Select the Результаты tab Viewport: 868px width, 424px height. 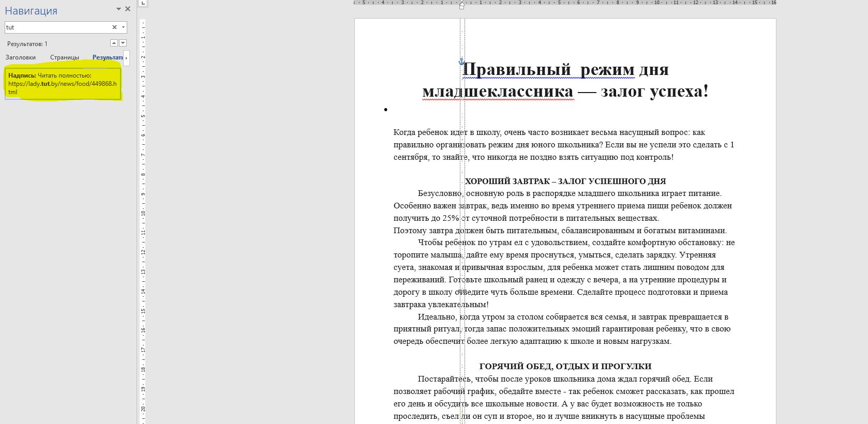tap(108, 57)
